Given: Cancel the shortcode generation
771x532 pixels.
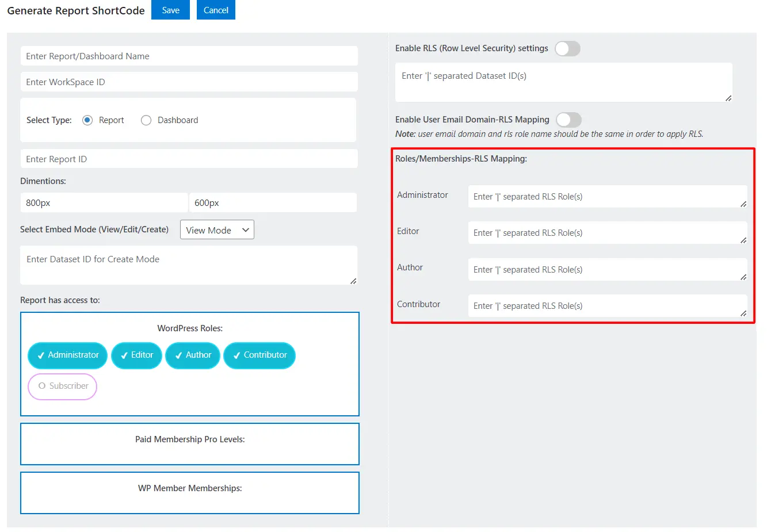Looking at the screenshot, I should click(215, 10).
